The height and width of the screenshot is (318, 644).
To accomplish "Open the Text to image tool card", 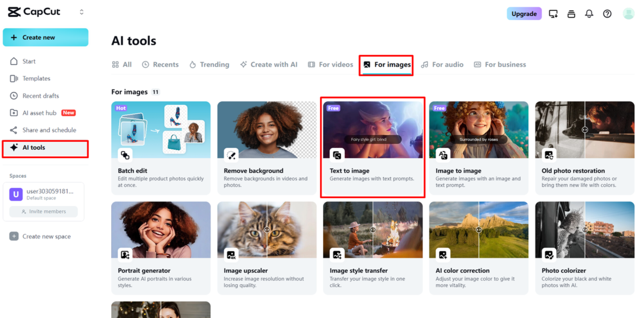I will pyautogui.click(x=373, y=149).
